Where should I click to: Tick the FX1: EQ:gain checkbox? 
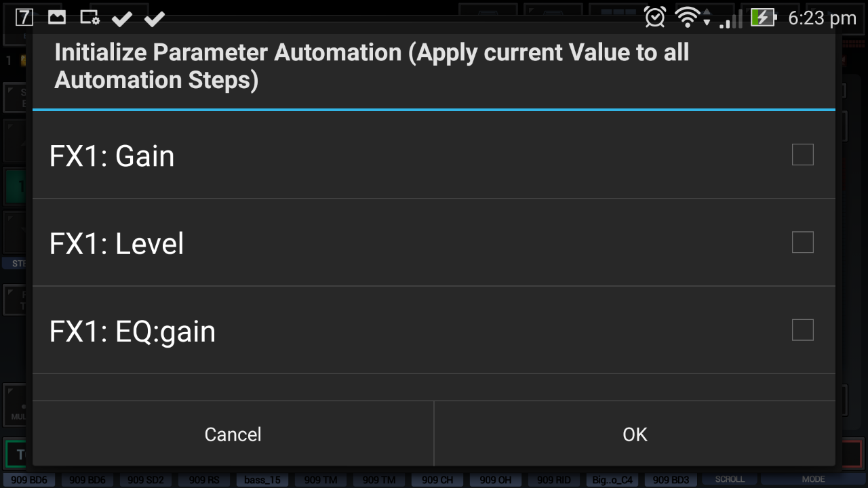coord(802,330)
